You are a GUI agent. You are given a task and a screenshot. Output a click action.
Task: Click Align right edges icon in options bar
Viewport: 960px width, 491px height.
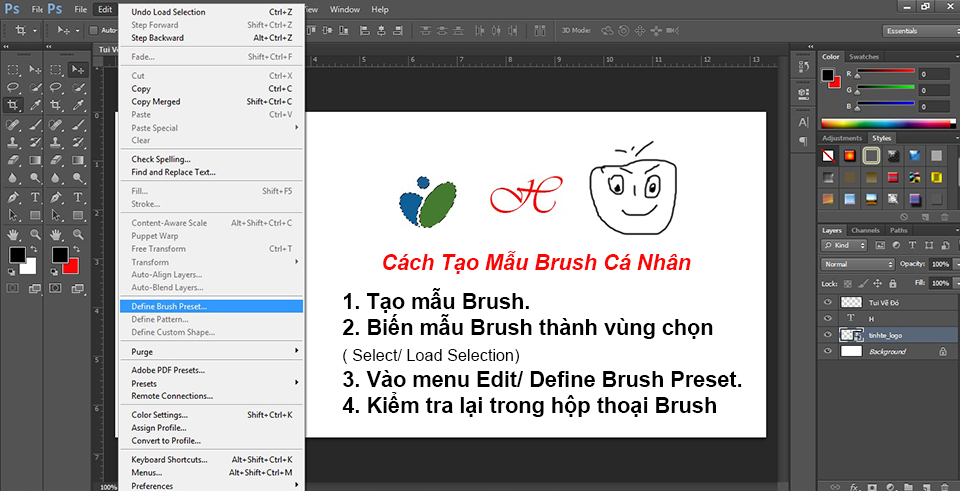point(398,30)
